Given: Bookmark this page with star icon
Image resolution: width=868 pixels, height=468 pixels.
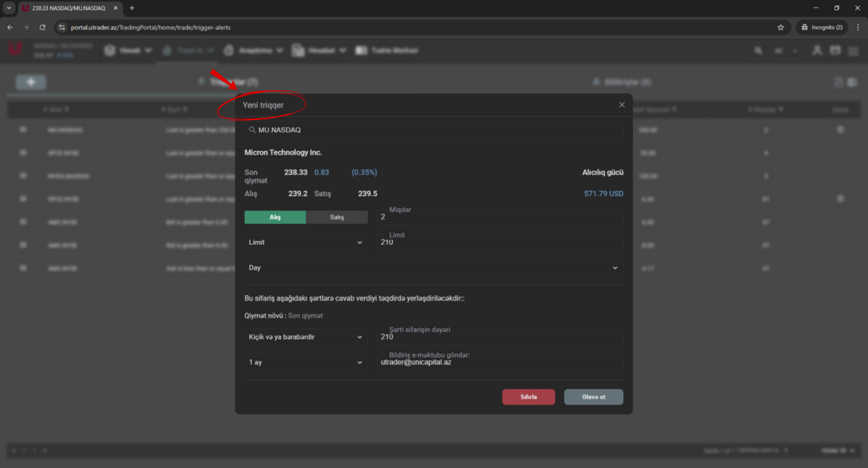Looking at the screenshot, I should (x=780, y=27).
